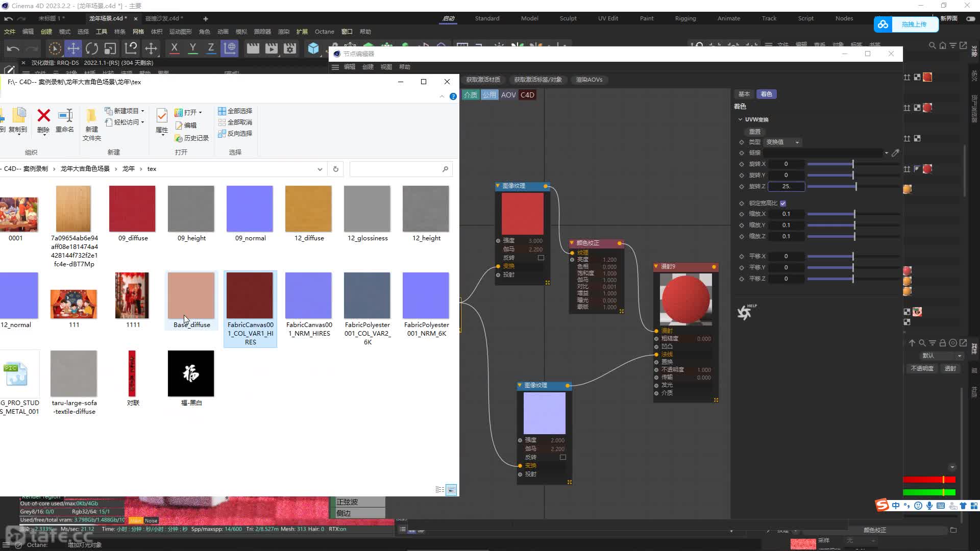This screenshot has height=551, width=980.
Task: Toggle Invert checkbox on lower Image Texture node
Action: tap(563, 457)
